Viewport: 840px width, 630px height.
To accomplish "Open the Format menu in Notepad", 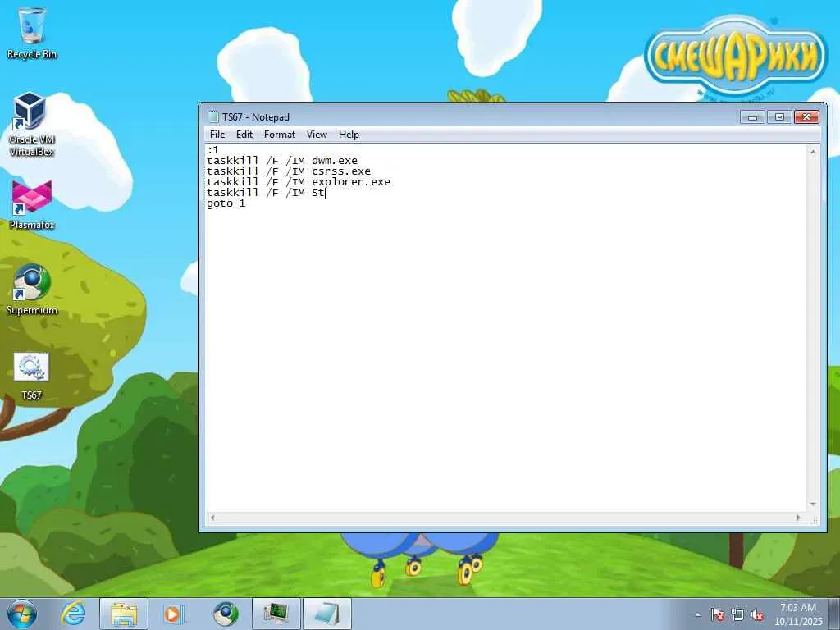I will 280,135.
